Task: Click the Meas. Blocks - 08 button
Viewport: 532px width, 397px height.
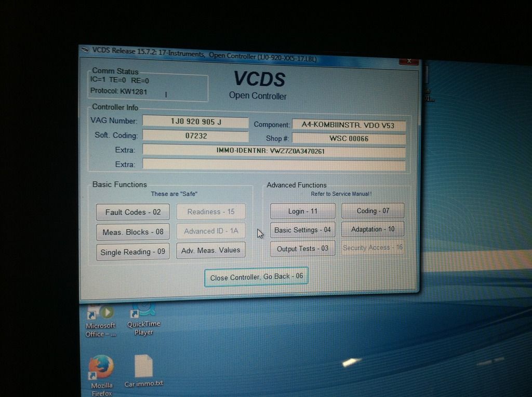Action: [133, 232]
